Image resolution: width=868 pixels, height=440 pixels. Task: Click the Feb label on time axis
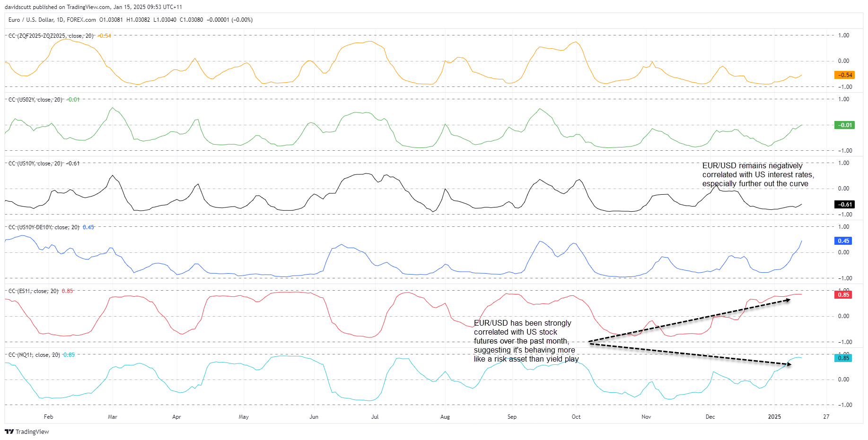coord(48,417)
